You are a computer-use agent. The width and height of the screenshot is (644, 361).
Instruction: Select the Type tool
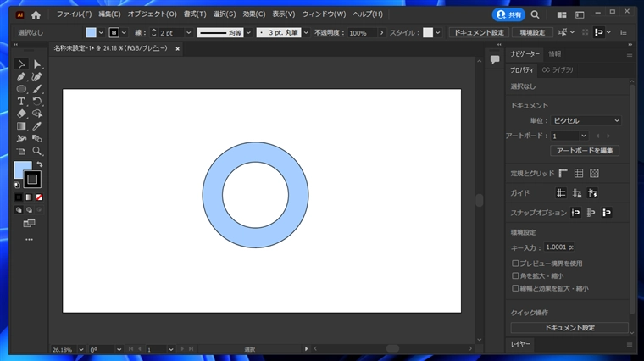coord(21,102)
